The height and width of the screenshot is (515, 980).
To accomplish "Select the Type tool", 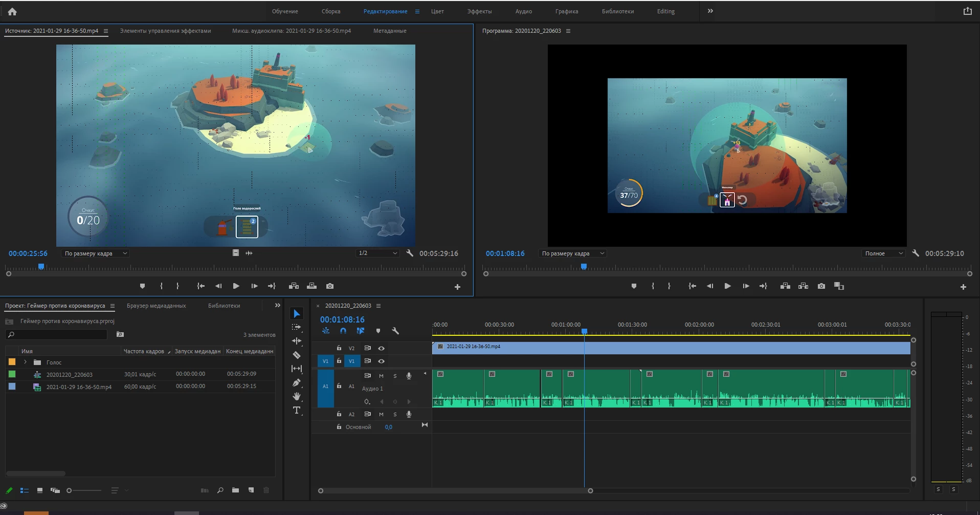I will click(297, 410).
